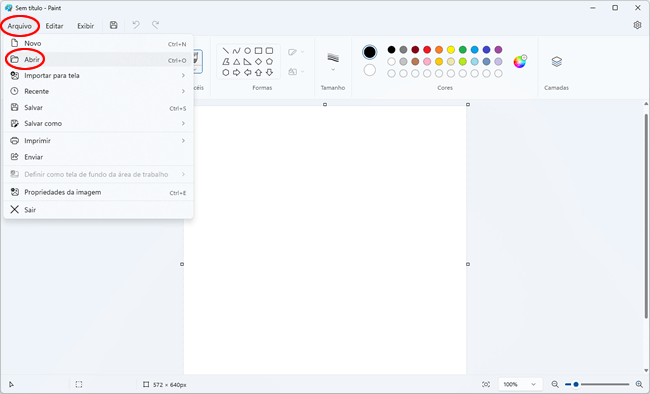Select the curve shape
The height and width of the screenshot is (394, 650).
click(x=236, y=51)
